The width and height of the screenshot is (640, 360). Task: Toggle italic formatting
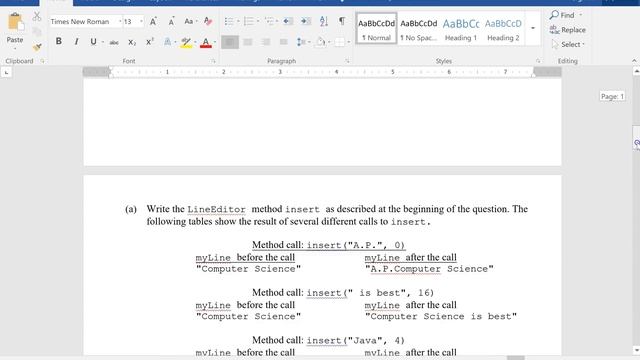click(76, 42)
